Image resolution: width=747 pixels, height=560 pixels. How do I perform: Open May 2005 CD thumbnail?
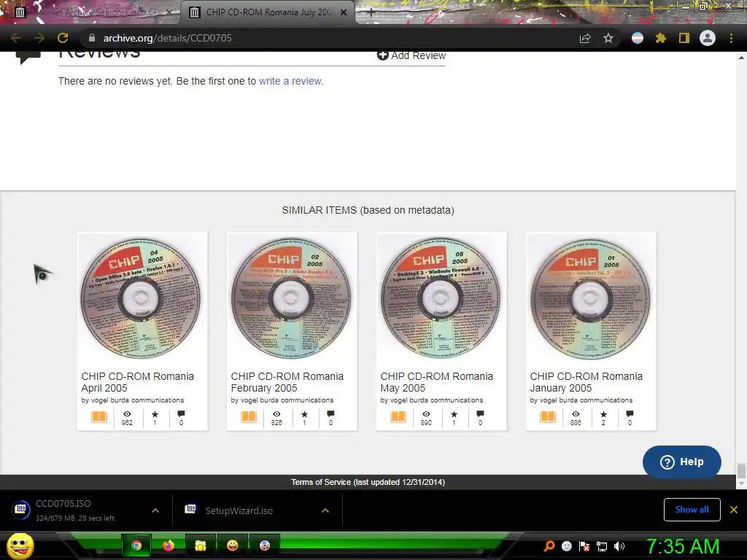pos(441,298)
